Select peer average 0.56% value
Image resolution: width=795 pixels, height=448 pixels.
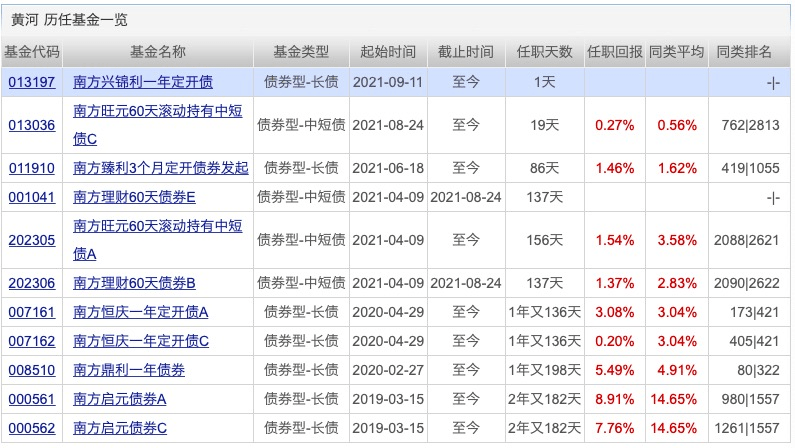(677, 125)
